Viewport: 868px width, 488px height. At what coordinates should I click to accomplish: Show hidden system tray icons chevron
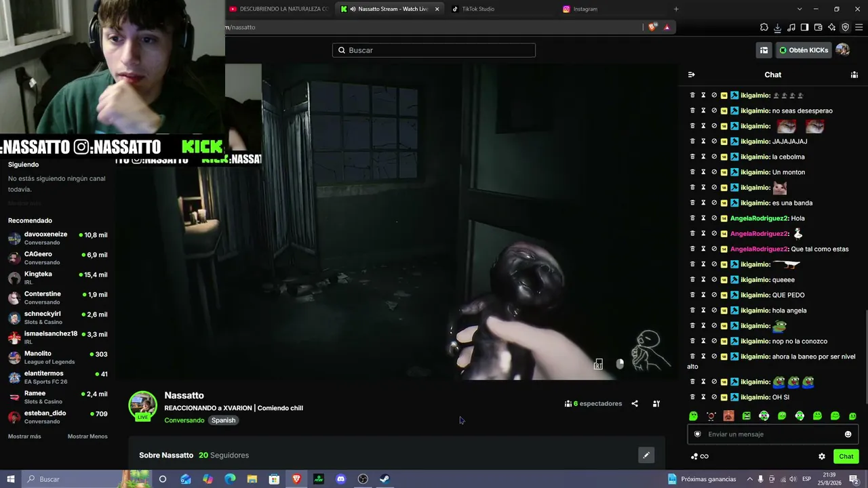tap(749, 479)
